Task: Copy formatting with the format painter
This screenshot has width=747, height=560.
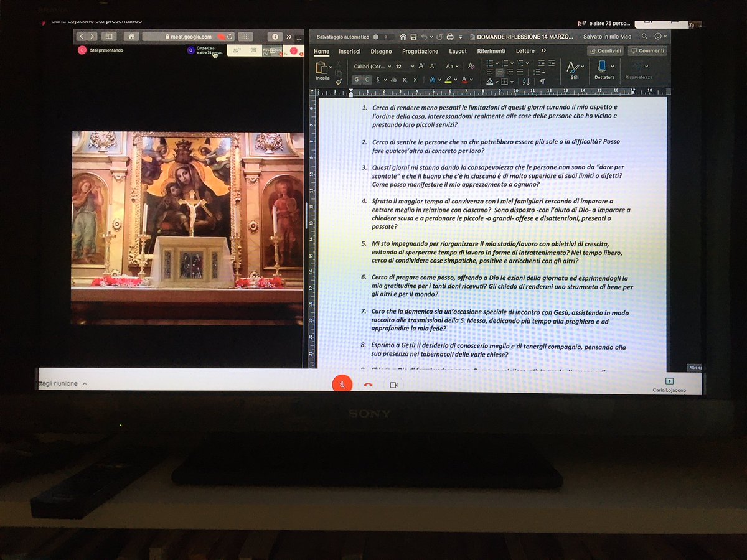Action: pyautogui.click(x=338, y=82)
